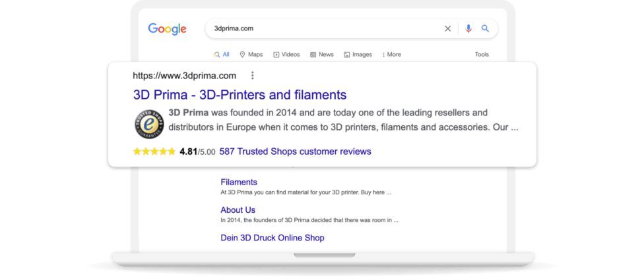Screen dimensions: 644x280
Task: Switch to the News tab
Action: (x=322, y=55)
